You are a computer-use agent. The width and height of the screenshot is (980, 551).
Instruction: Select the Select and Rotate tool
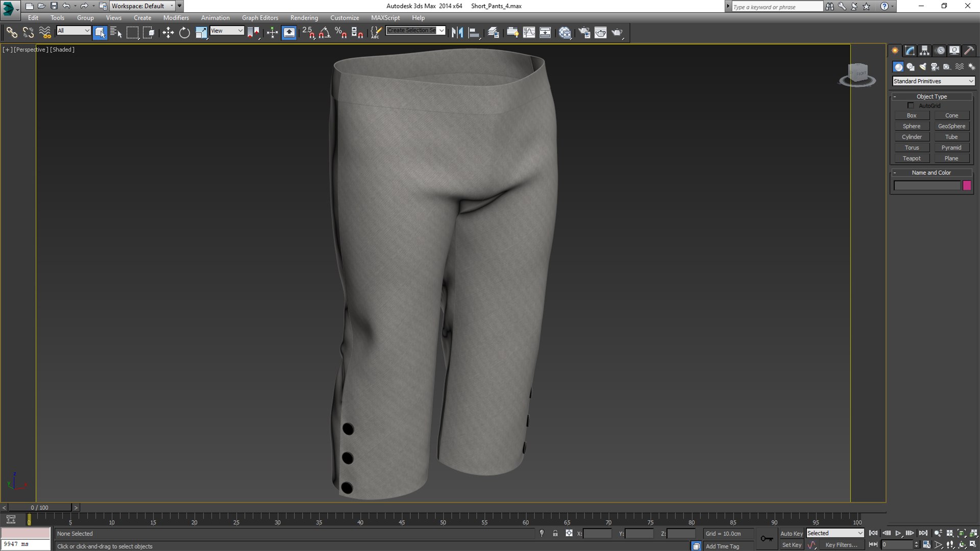[x=184, y=33]
